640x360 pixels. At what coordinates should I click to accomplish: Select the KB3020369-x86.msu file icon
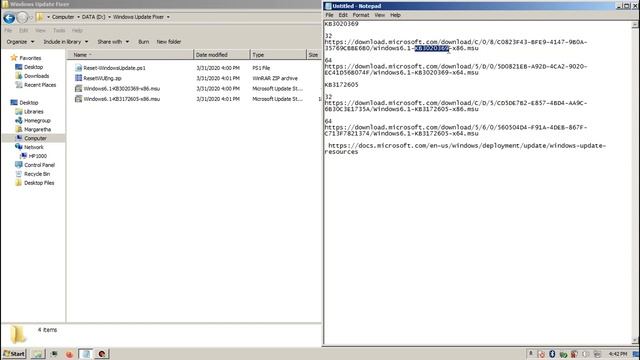(x=78, y=88)
